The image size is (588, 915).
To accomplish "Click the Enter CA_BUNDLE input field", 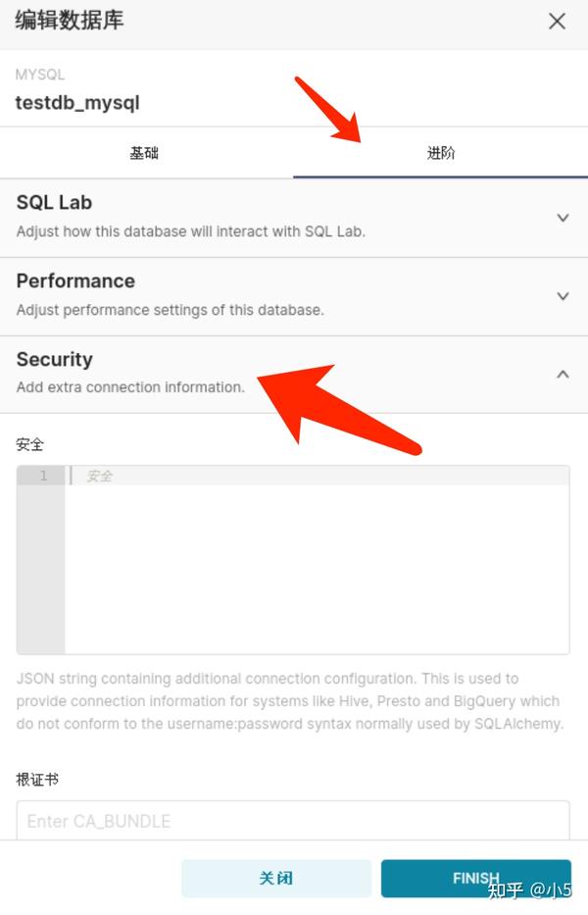I will [x=293, y=821].
